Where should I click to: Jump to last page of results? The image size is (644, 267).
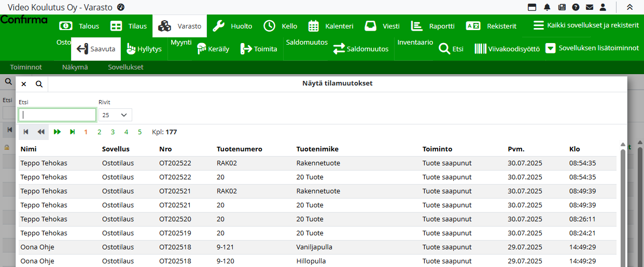click(x=73, y=132)
